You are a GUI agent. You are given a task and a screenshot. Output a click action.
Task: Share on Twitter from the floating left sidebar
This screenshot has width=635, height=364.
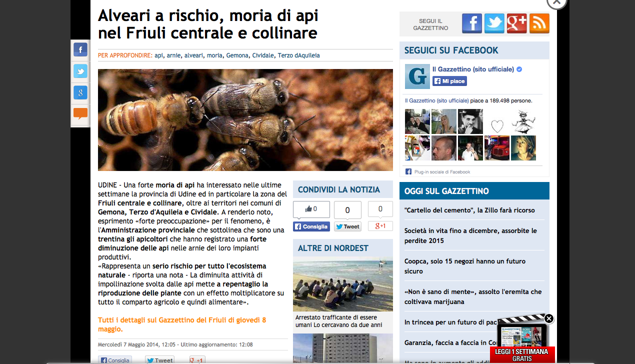(80, 71)
